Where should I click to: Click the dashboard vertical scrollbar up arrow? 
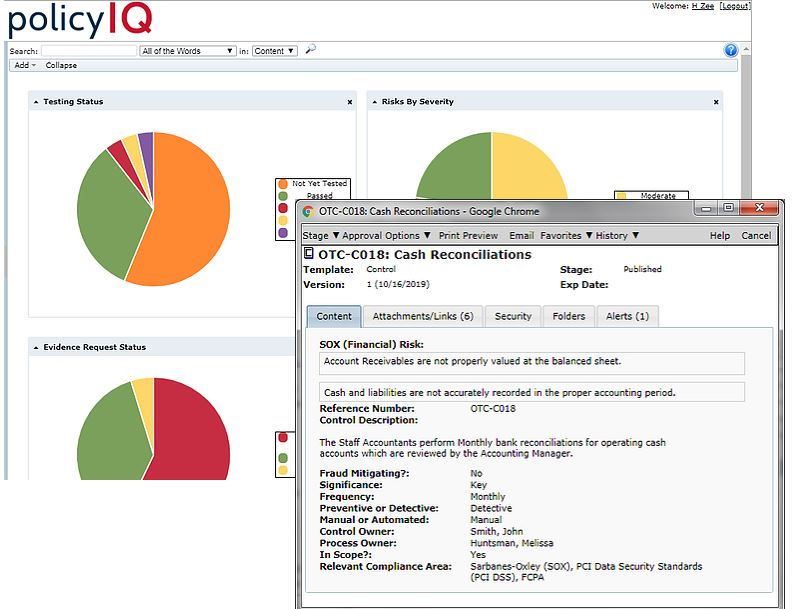(x=746, y=50)
